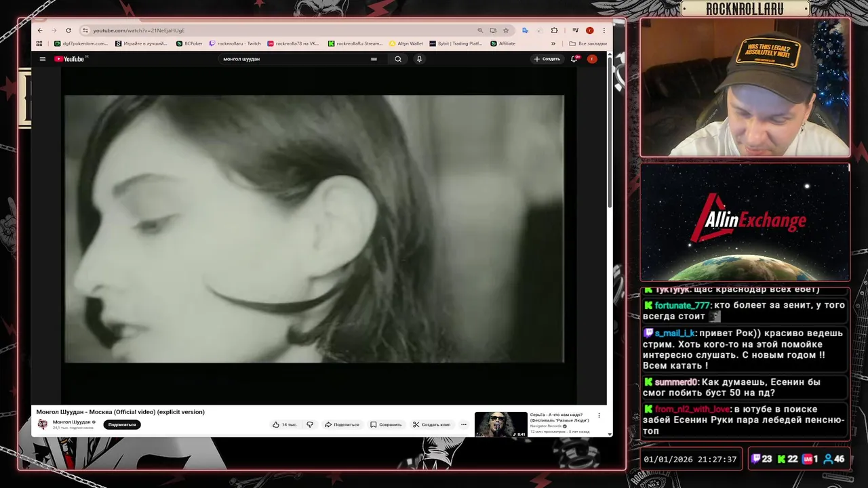Open Chrome three-dot menu

[x=604, y=30]
